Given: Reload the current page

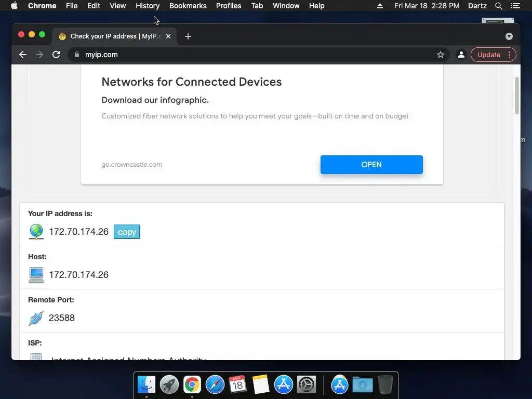Looking at the screenshot, I should click(x=56, y=55).
